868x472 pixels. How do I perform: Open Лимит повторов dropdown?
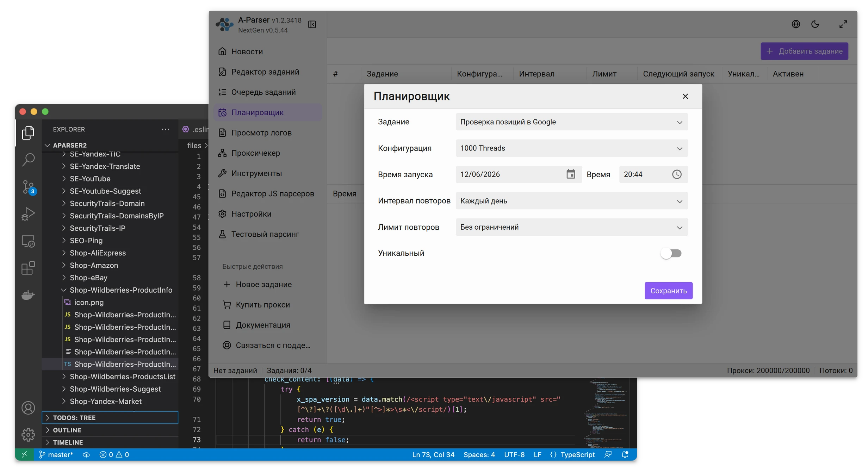(572, 227)
